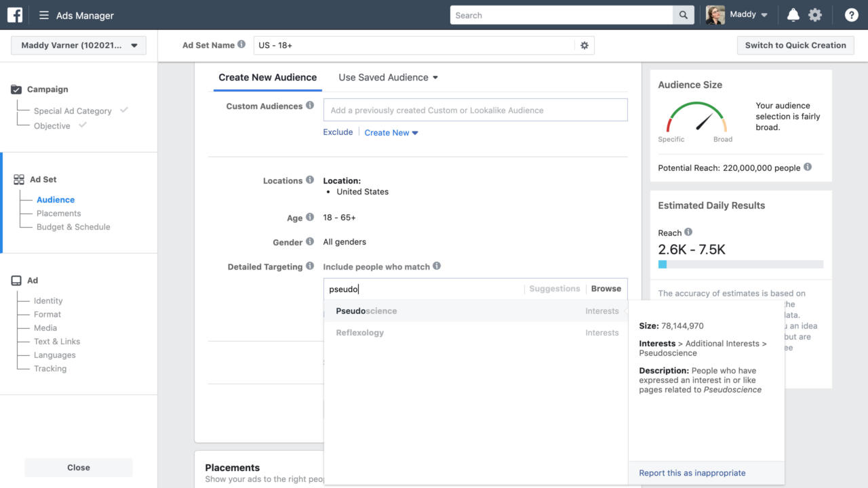868x488 pixels.
Task: Open Maddy's profile picture
Action: coord(715,15)
